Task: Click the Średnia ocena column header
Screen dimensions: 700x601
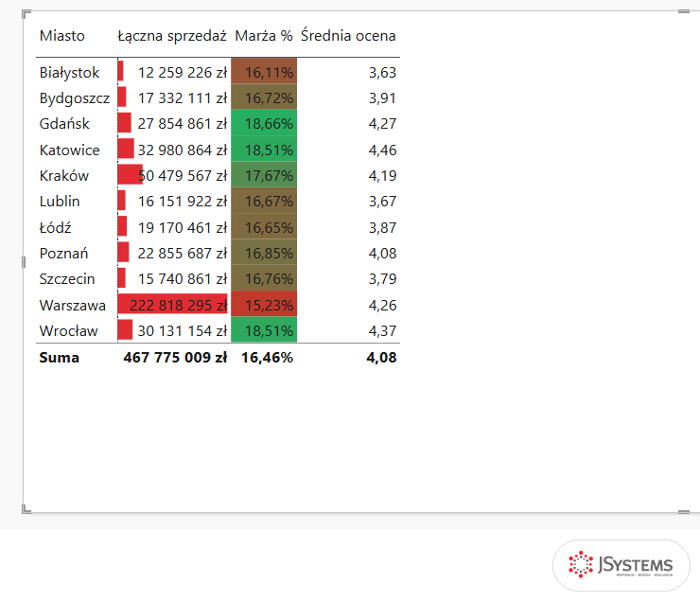Action: 348,35
